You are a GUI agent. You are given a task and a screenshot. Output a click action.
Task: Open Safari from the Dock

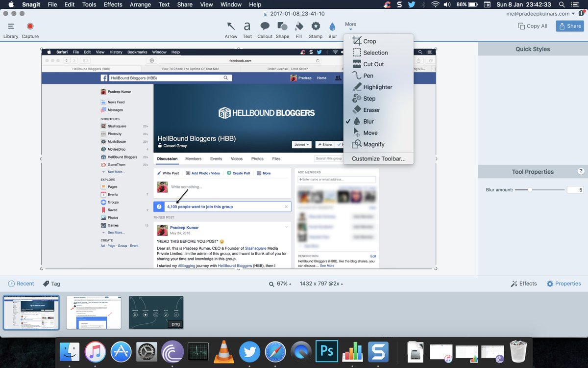[275, 352]
